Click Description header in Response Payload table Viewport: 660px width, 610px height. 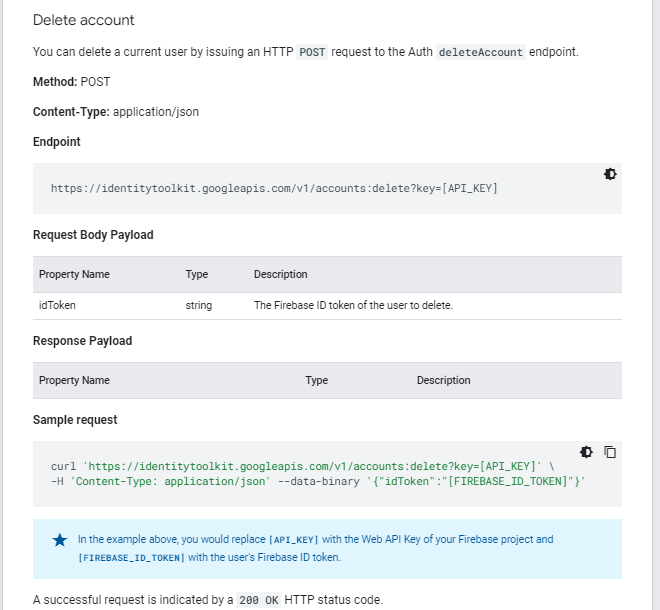(443, 380)
